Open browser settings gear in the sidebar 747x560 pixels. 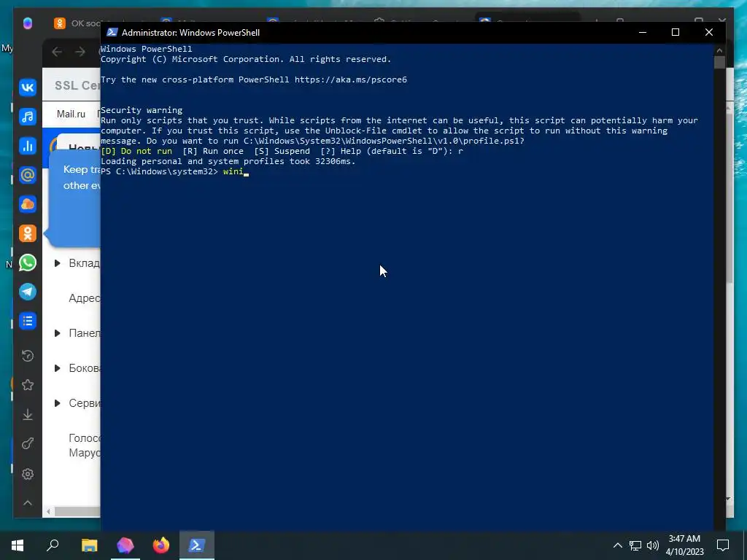28,474
